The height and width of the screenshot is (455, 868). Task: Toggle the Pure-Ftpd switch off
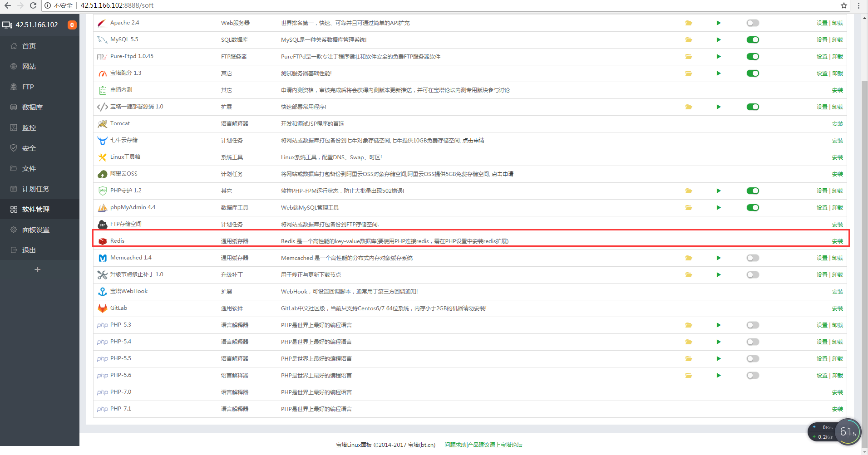pos(753,57)
